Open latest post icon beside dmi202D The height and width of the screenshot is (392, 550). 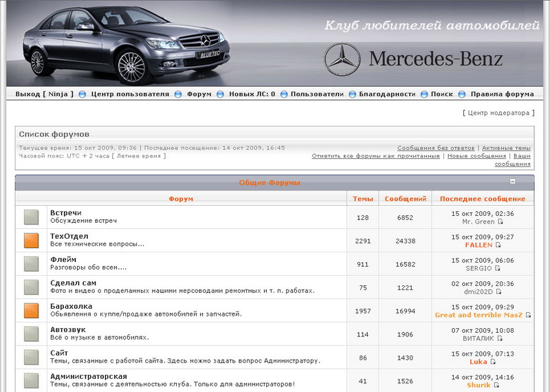(499, 292)
